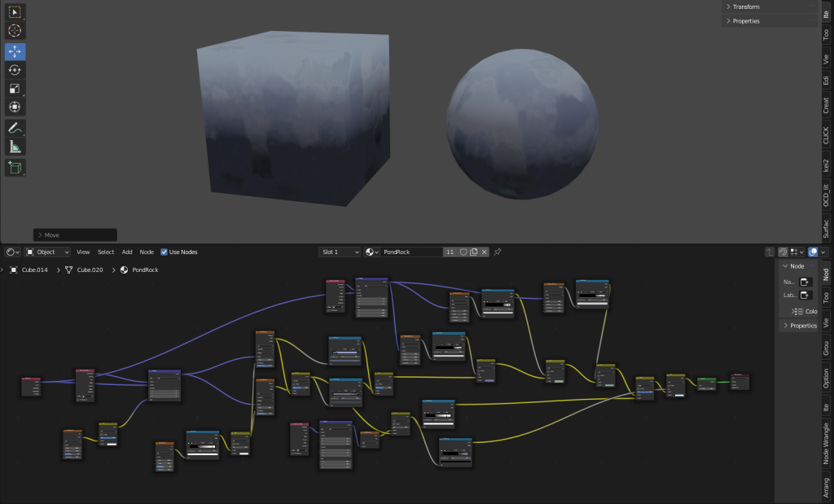834x504 pixels.
Task: Pick the Transform tool
Action: (15, 107)
